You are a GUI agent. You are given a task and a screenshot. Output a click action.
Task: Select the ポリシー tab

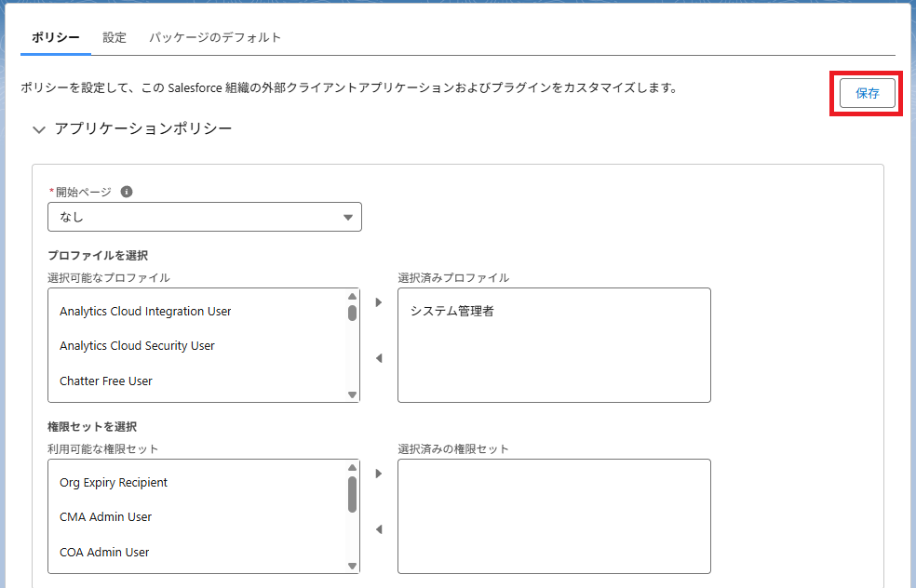click(x=56, y=37)
